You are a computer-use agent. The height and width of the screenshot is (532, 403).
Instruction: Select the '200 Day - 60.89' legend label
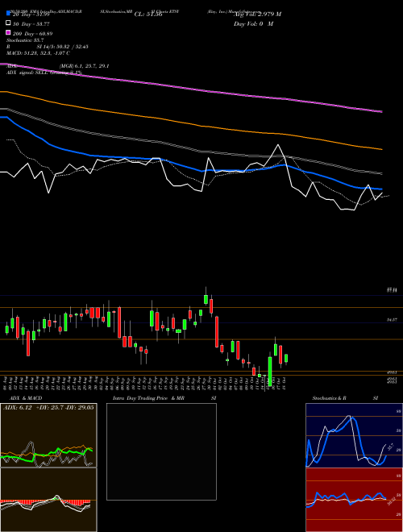pyautogui.click(x=32, y=34)
